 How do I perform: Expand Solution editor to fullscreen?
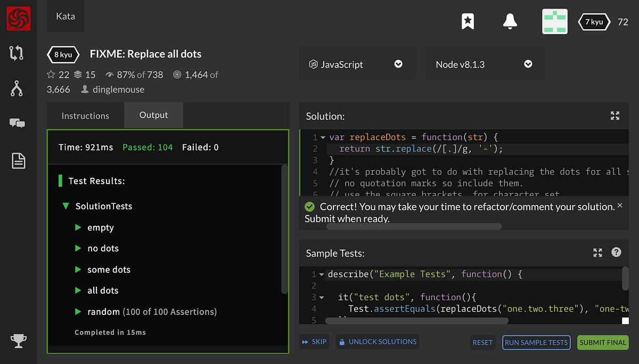click(x=615, y=116)
